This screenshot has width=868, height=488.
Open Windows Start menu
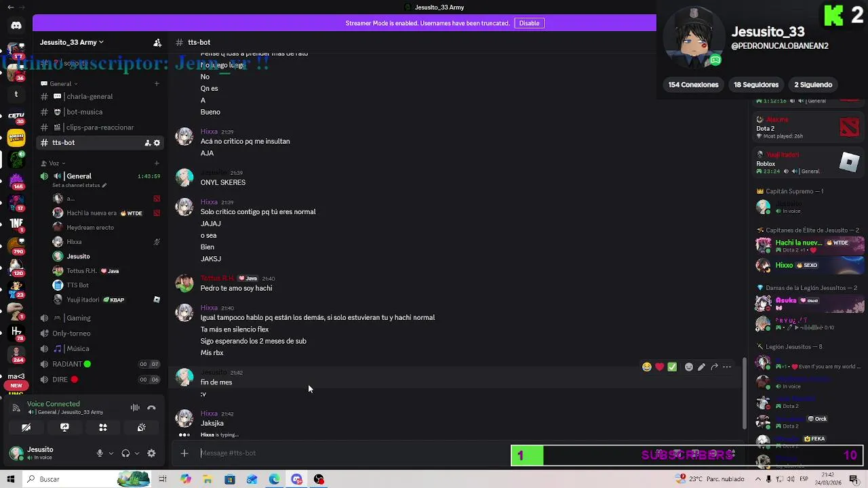click(x=11, y=479)
